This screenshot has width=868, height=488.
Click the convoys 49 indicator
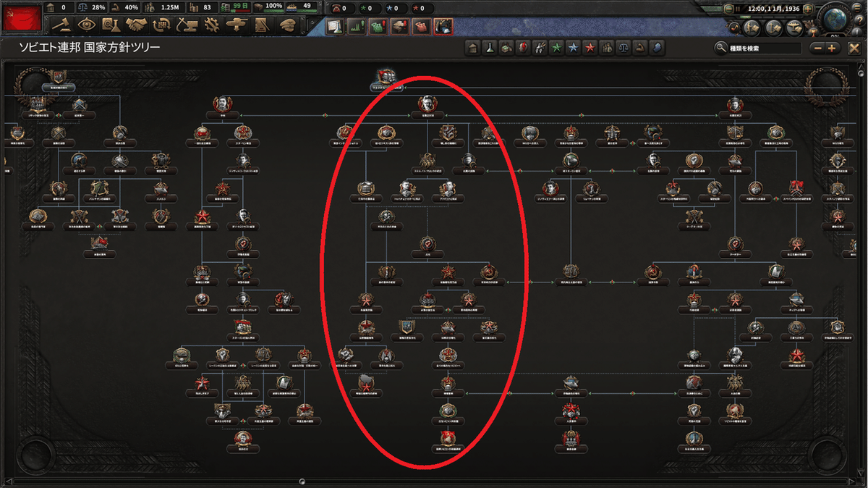[302, 7]
